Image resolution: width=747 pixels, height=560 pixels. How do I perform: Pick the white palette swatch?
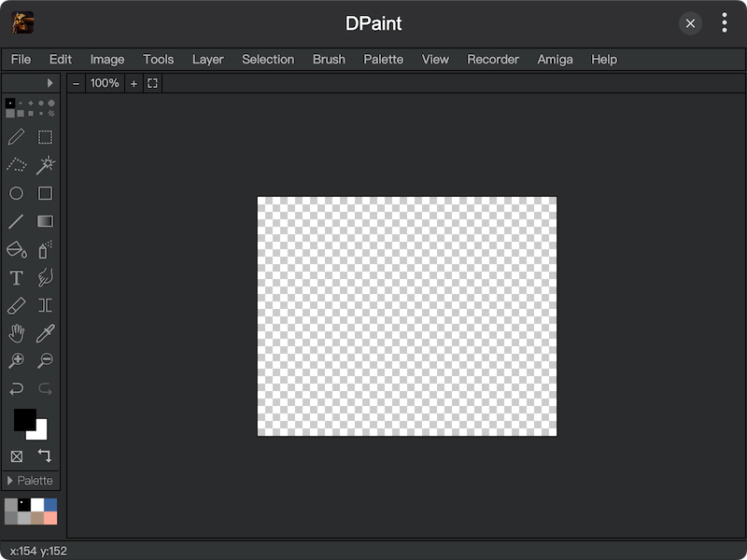pos(37,505)
